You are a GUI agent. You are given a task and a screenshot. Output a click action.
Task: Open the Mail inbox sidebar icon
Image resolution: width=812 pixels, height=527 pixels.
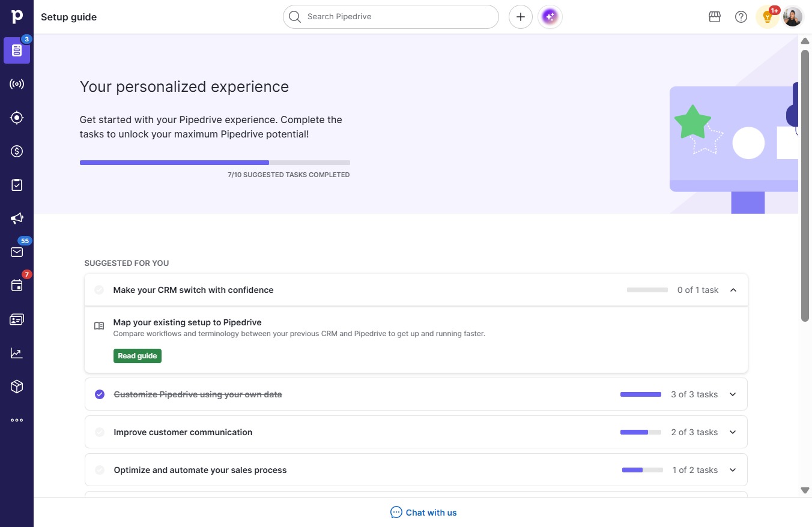coord(17,252)
